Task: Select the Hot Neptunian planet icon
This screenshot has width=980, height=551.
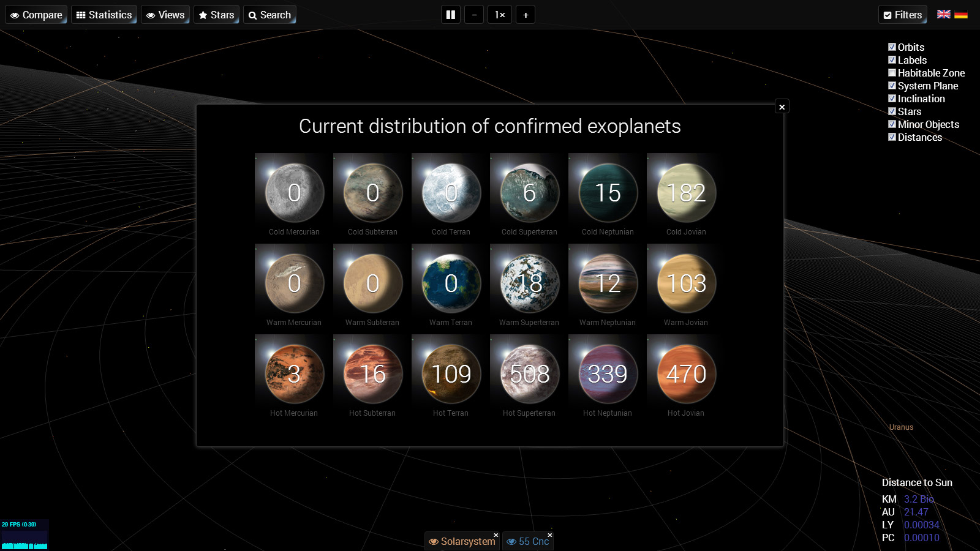Action: point(608,373)
